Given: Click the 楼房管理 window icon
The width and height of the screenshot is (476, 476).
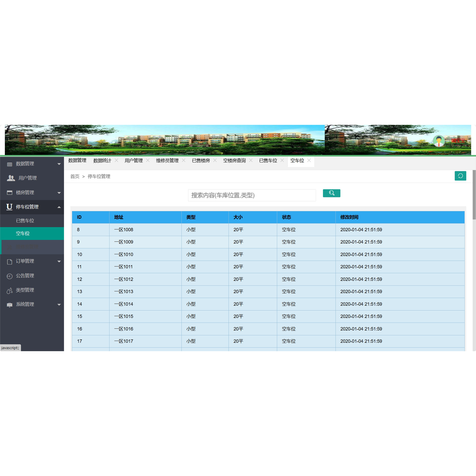Looking at the screenshot, I should (9, 193).
